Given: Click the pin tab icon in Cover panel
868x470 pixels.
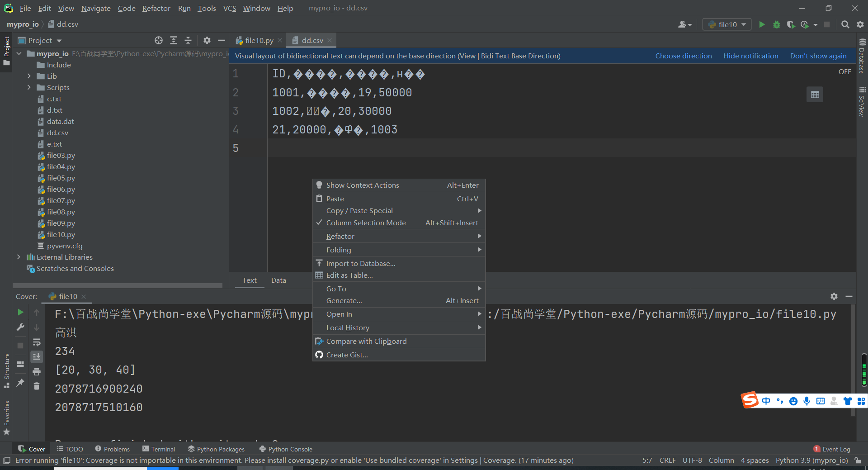Looking at the screenshot, I should pyautogui.click(x=20, y=383).
